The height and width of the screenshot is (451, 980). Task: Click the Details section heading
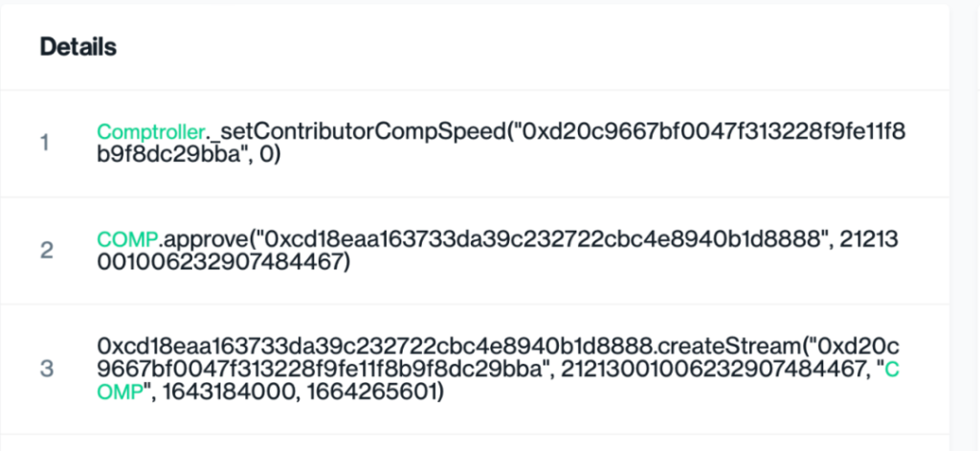click(x=78, y=47)
